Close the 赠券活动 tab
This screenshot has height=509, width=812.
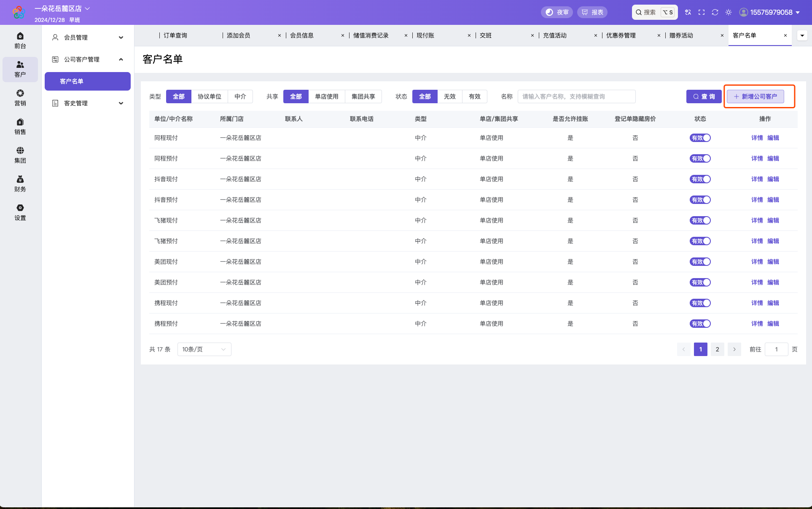coord(722,35)
